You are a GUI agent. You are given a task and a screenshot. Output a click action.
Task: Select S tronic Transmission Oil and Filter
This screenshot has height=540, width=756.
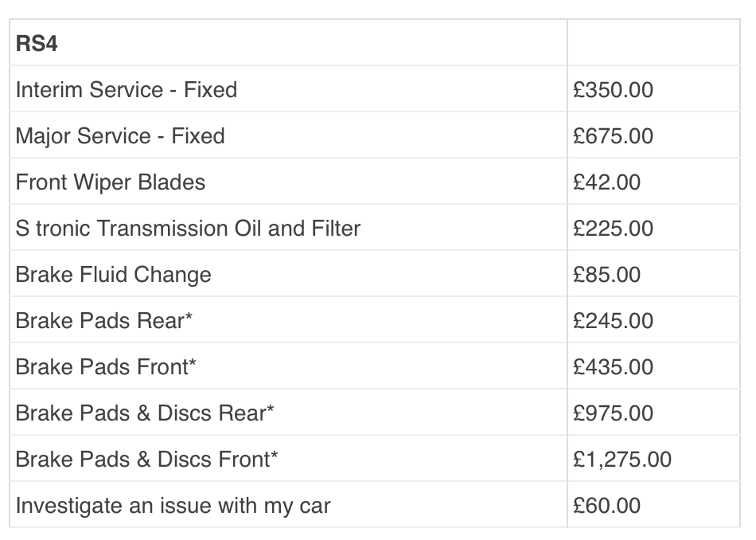(188, 228)
